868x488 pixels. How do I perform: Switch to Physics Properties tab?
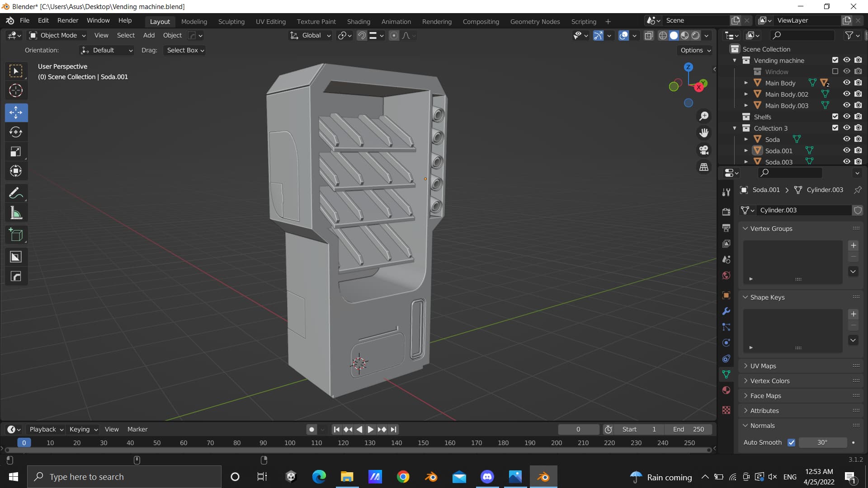click(x=726, y=343)
